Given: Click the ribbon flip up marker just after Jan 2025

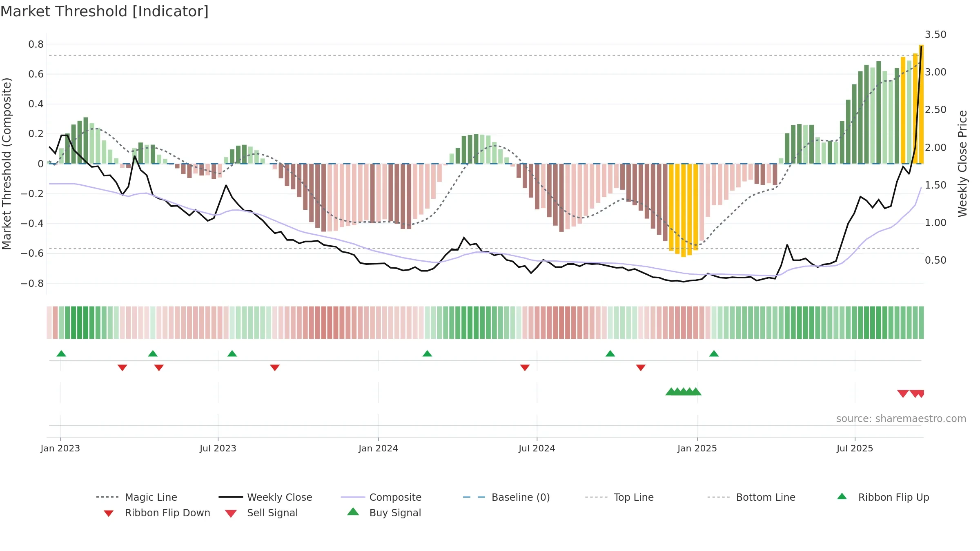Looking at the screenshot, I should [x=714, y=353].
